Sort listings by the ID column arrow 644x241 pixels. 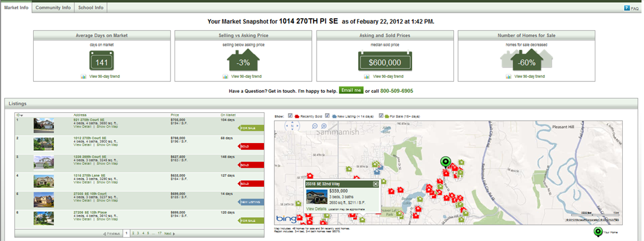tap(21, 114)
